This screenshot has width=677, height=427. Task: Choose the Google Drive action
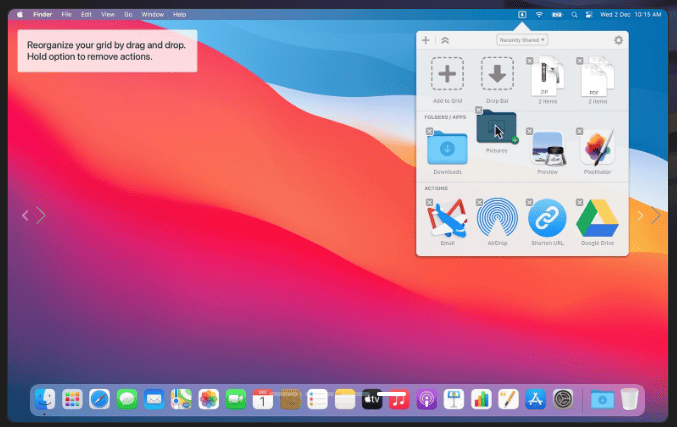[598, 218]
